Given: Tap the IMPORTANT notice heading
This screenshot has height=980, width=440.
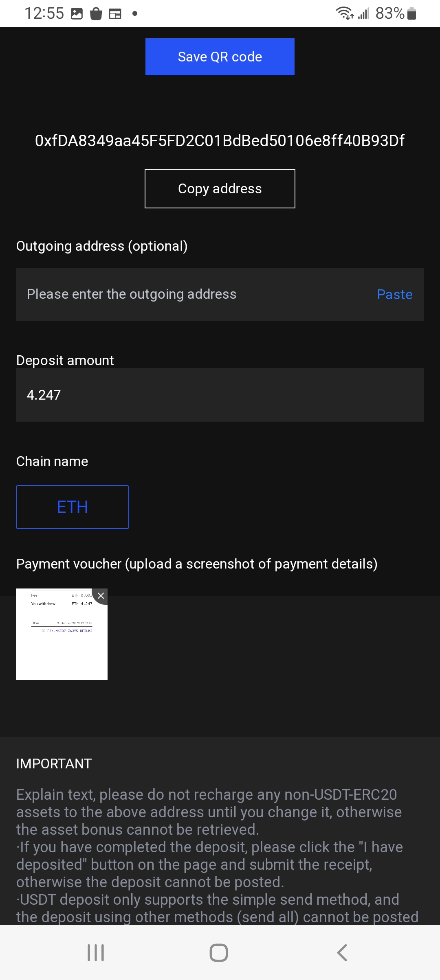Looking at the screenshot, I should coord(54,763).
